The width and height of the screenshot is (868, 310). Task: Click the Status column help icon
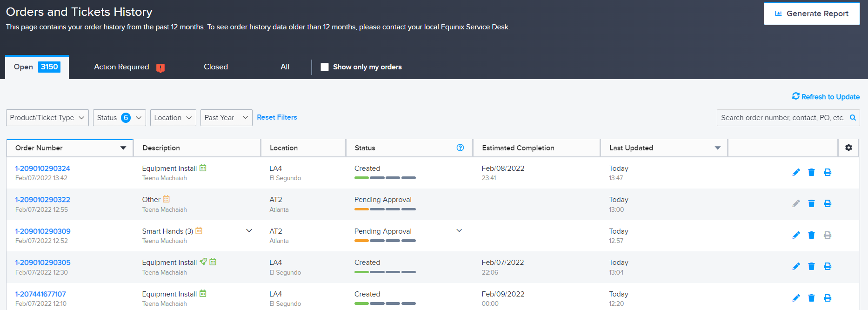point(460,148)
